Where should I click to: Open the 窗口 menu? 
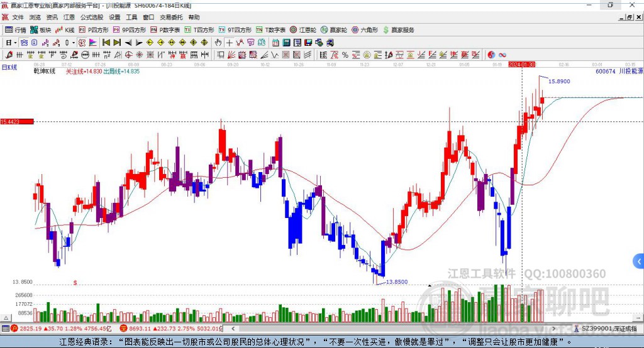pos(148,17)
